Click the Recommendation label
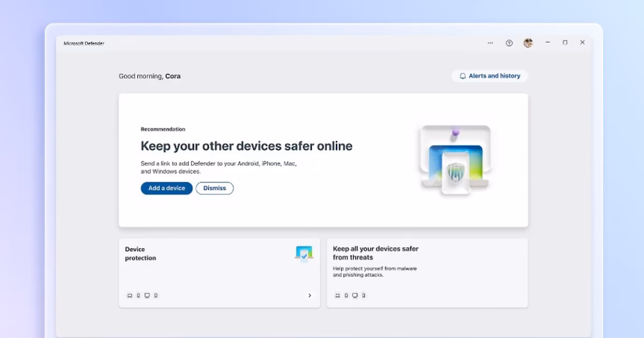 coord(163,129)
